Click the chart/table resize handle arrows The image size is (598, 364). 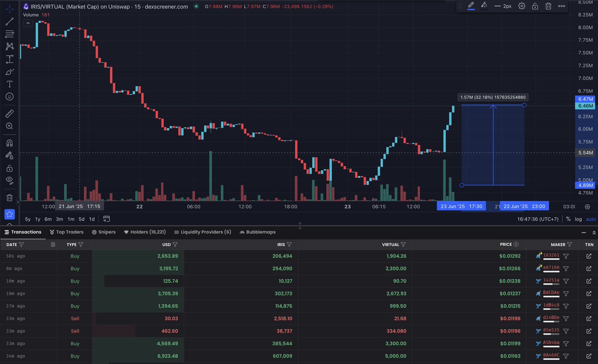300,226
